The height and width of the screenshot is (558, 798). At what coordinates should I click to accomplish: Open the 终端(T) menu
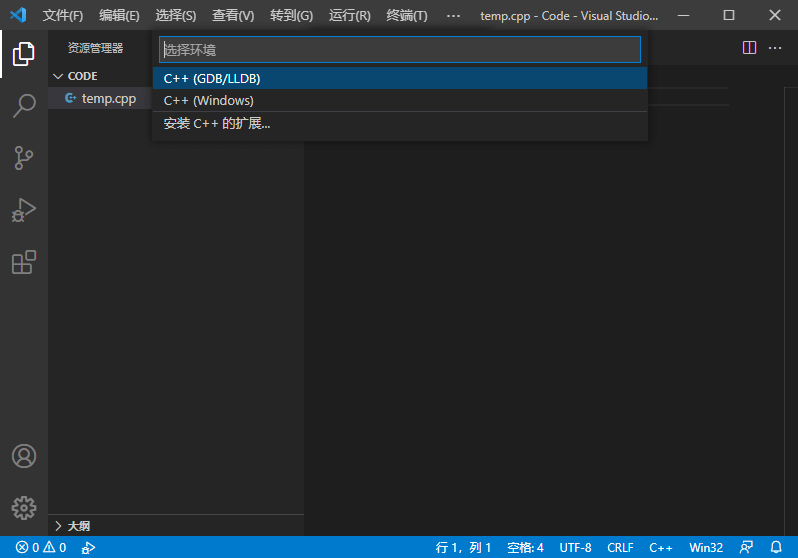[406, 16]
